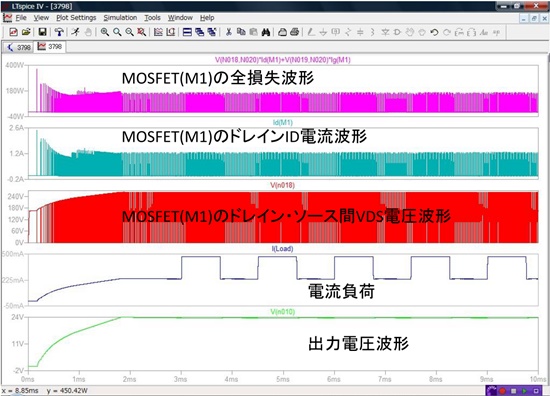Click the Id(M1) trace label

[x=283, y=122]
